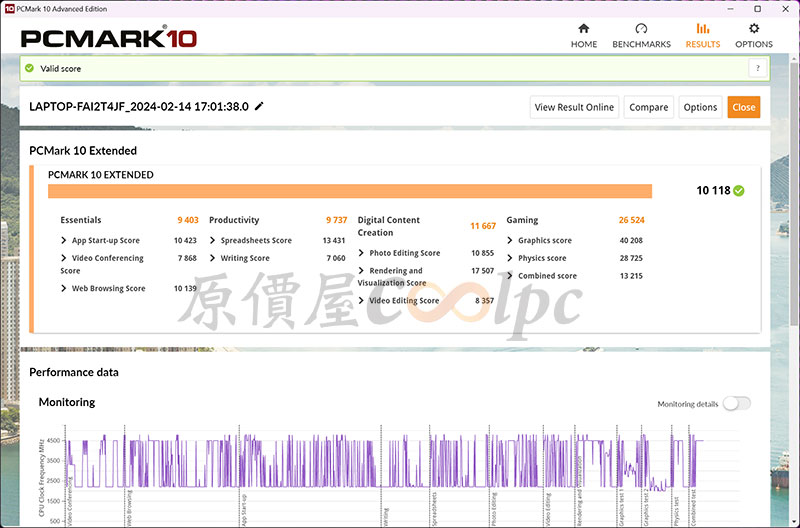This screenshot has height=528, width=800.
Task: Click the Digital Content Creation heading
Action: pos(389,226)
